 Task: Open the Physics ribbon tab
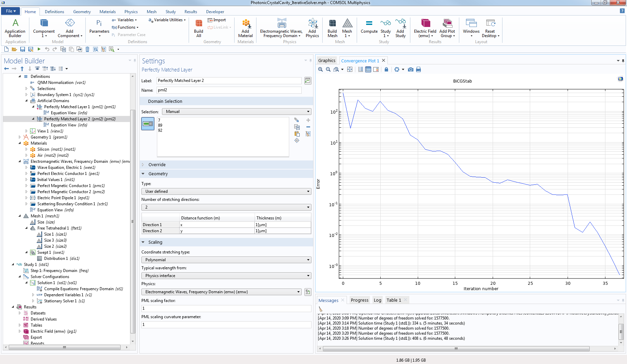click(x=131, y=11)
